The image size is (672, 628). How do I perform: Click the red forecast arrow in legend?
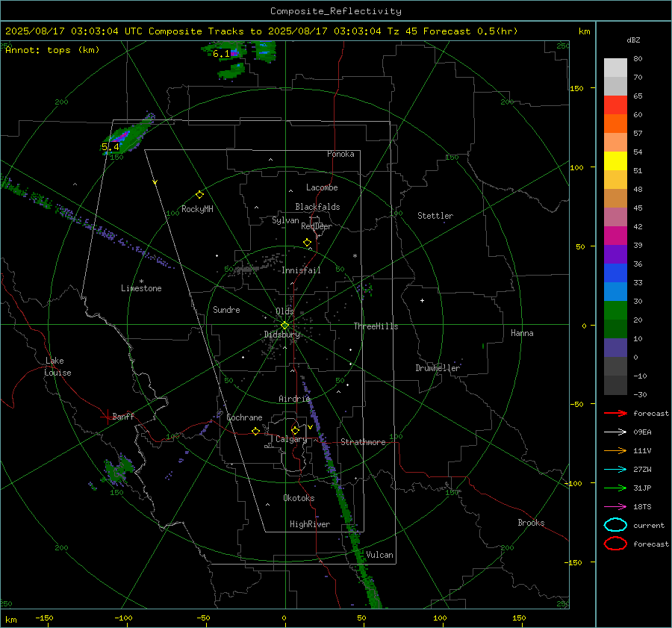(x=615, y=413)
